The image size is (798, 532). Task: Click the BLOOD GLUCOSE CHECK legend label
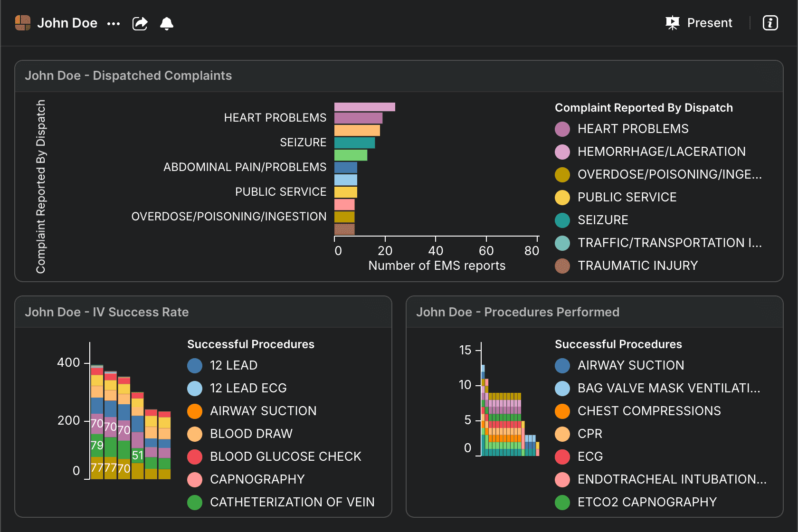(285, 457)
